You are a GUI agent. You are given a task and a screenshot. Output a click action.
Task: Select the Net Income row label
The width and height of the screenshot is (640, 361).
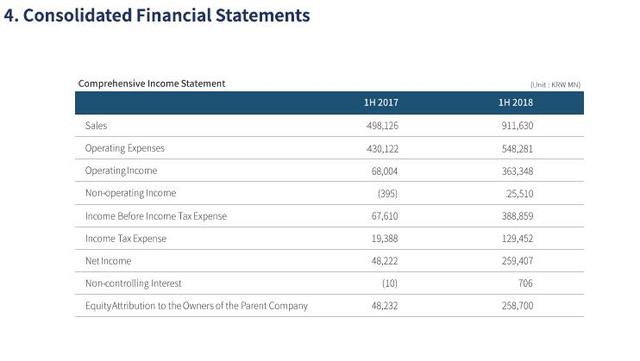pos(108,261)
